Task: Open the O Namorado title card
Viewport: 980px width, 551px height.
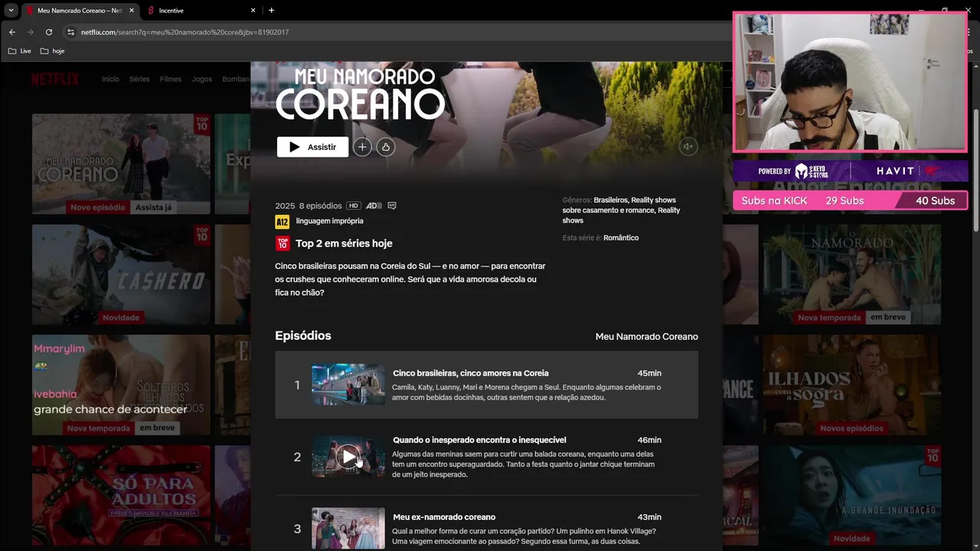Action: point(852,274)
